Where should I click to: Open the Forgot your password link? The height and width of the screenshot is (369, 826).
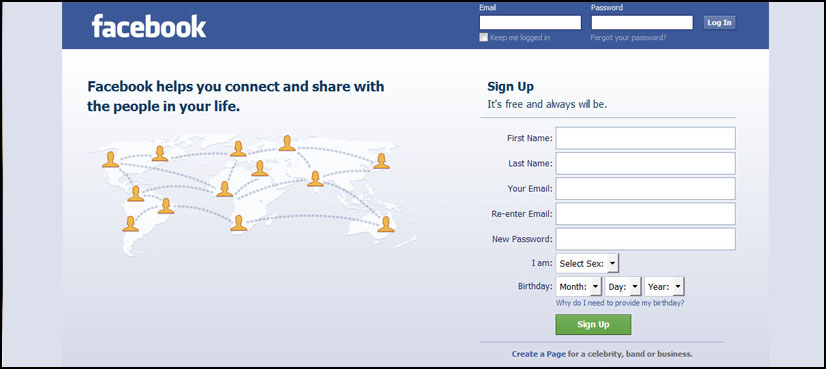point(628,38)
